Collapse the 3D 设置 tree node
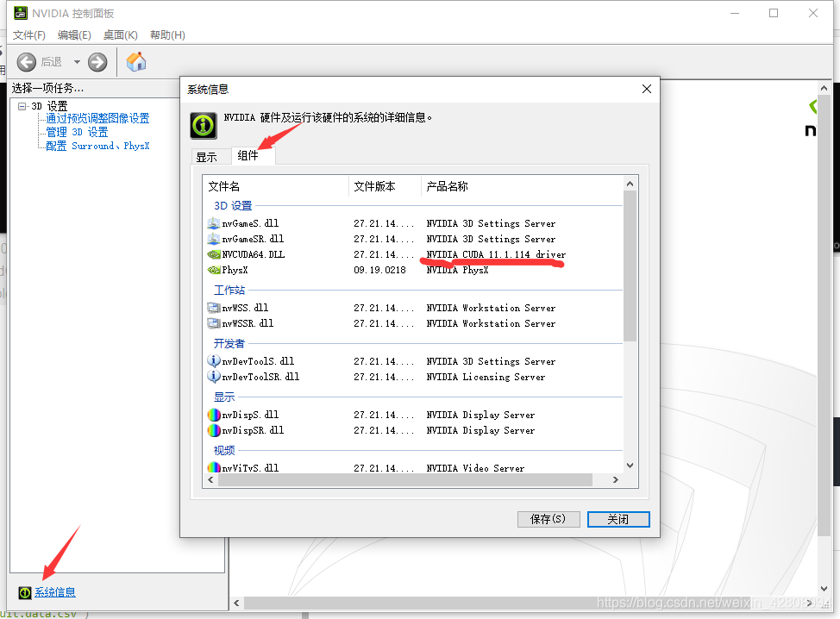Viewport: 840px width, 619px height. [x=22, y=106]
